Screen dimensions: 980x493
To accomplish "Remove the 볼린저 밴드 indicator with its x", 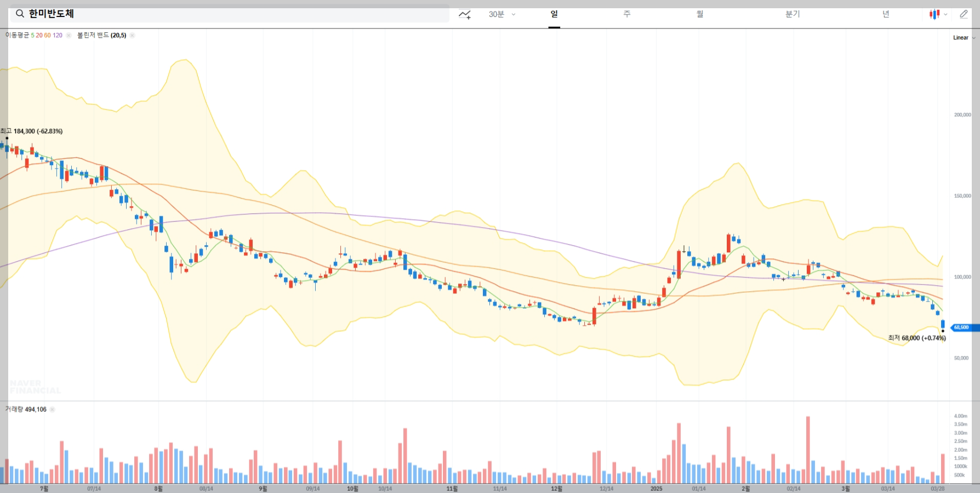I will click(132, 35).
